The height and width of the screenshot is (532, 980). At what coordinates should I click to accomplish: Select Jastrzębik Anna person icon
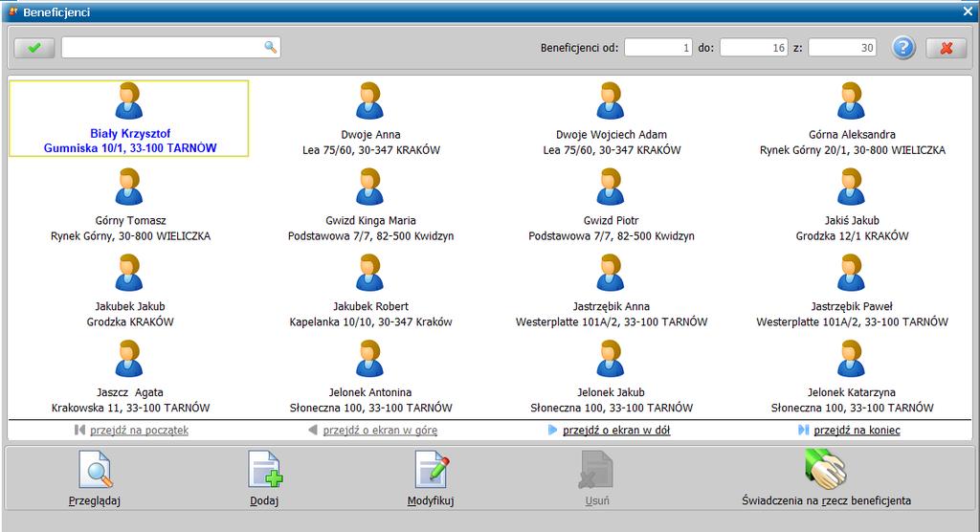(x=610, y=273)
